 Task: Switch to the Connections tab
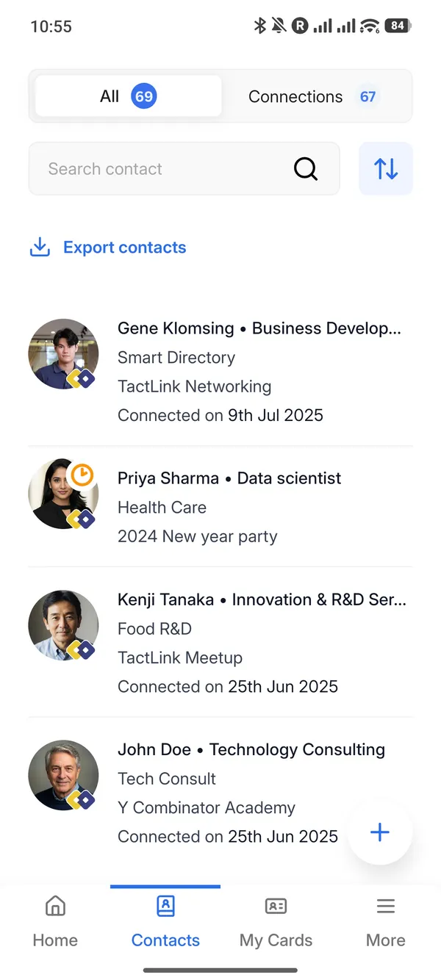[312, 96]
